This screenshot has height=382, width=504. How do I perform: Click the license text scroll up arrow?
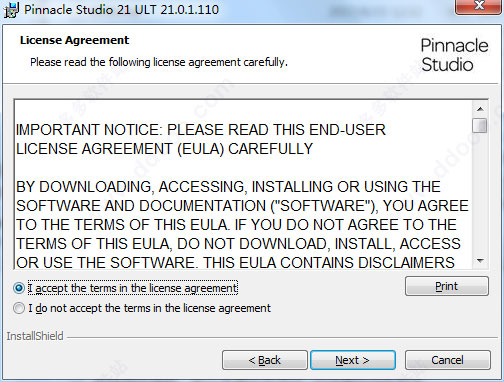[x=480, y=109]
